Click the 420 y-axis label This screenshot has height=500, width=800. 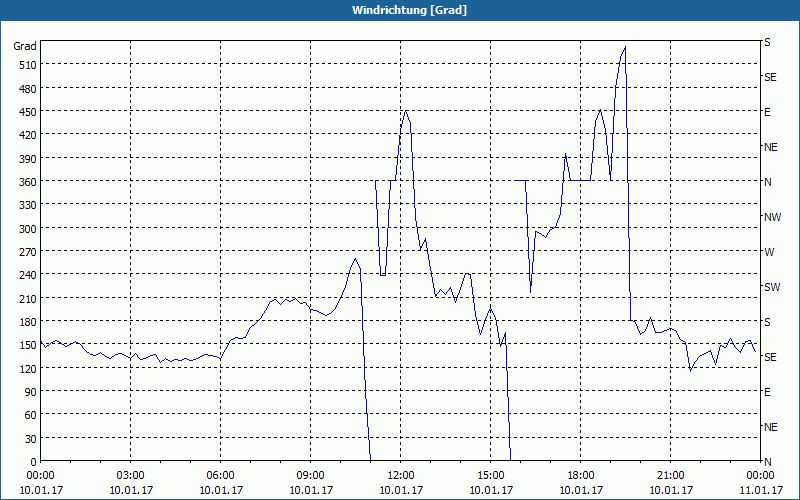pyautogui.click(x=28, y=135)
